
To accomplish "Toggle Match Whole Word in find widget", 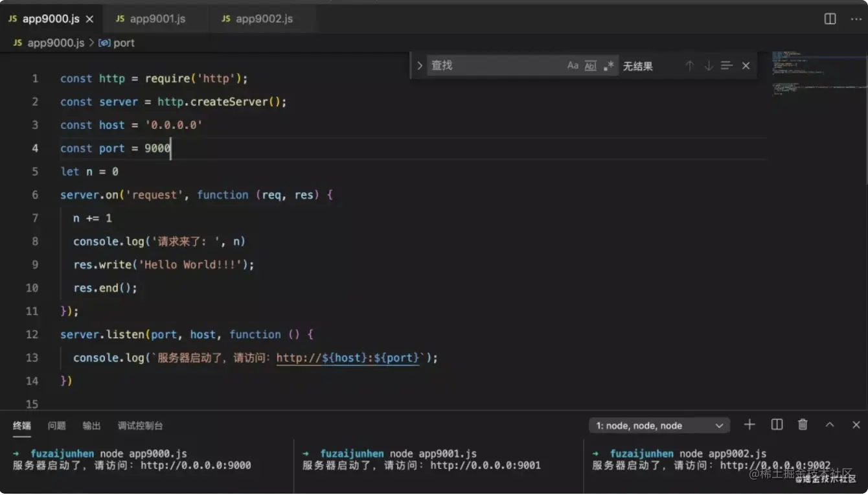I will click(590, 65).
